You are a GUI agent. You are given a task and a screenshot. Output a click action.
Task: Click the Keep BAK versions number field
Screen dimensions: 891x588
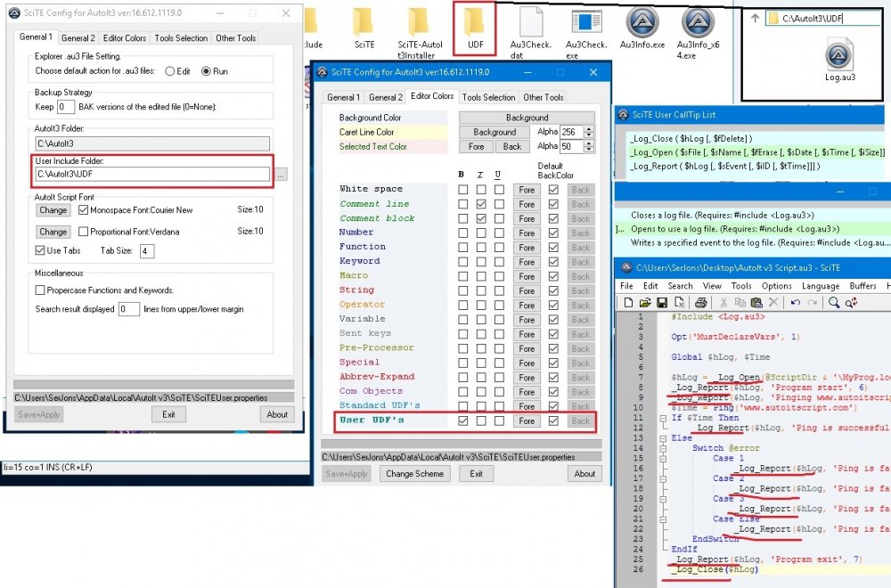coord(65,107)
